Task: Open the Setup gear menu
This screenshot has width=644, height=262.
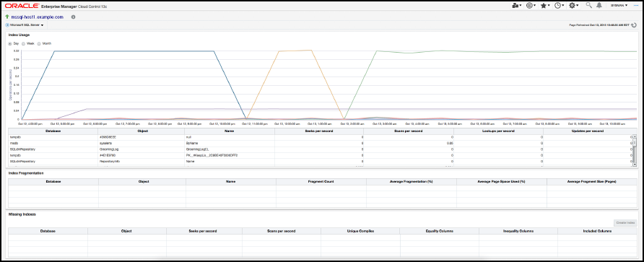Action: [573, 5]
